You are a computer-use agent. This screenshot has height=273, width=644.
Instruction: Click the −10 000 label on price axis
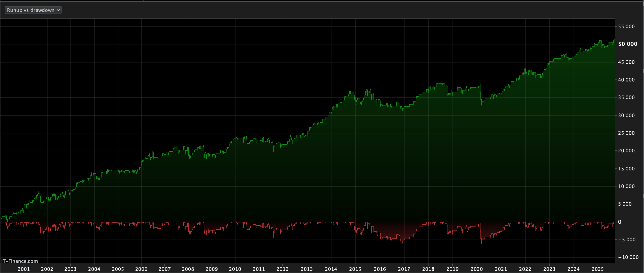click(x=628, y=257)
